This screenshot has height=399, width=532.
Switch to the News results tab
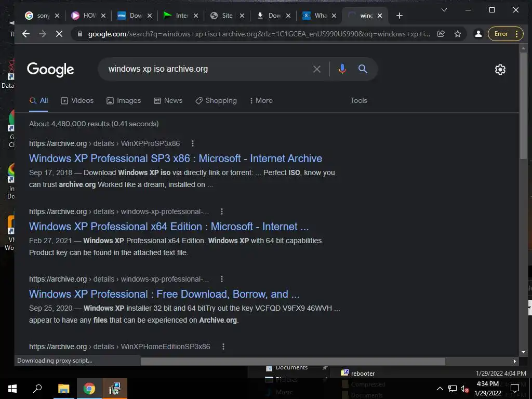168,100
